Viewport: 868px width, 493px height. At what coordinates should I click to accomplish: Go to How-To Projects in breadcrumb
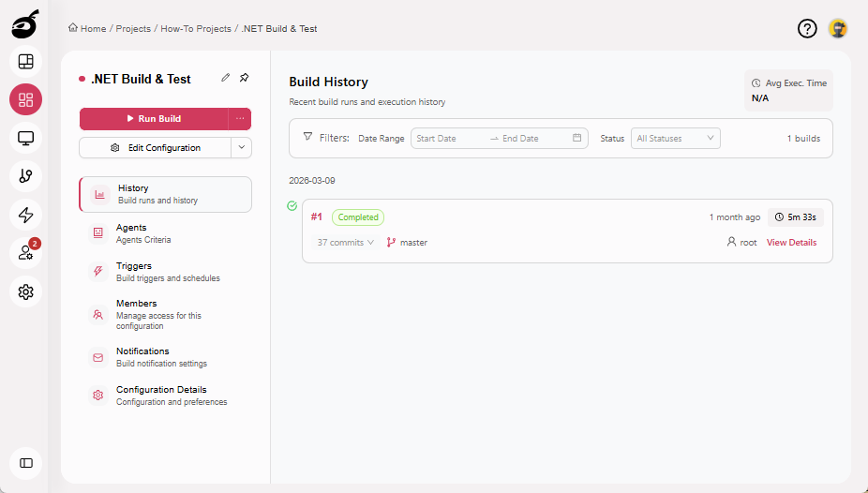[x=196, y=29]
